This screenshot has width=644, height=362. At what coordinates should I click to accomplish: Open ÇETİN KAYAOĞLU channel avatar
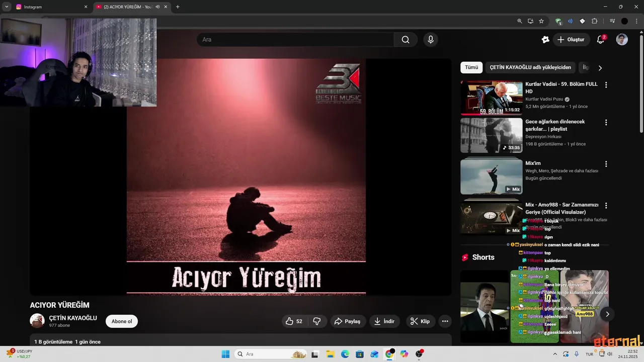click(37, 321)
